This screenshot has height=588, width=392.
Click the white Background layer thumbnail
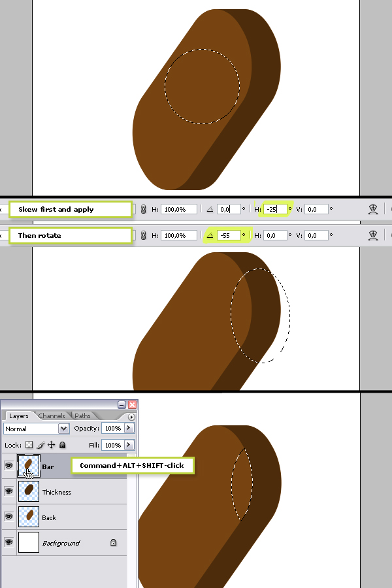pyautogui.click(x=29, y=542)
